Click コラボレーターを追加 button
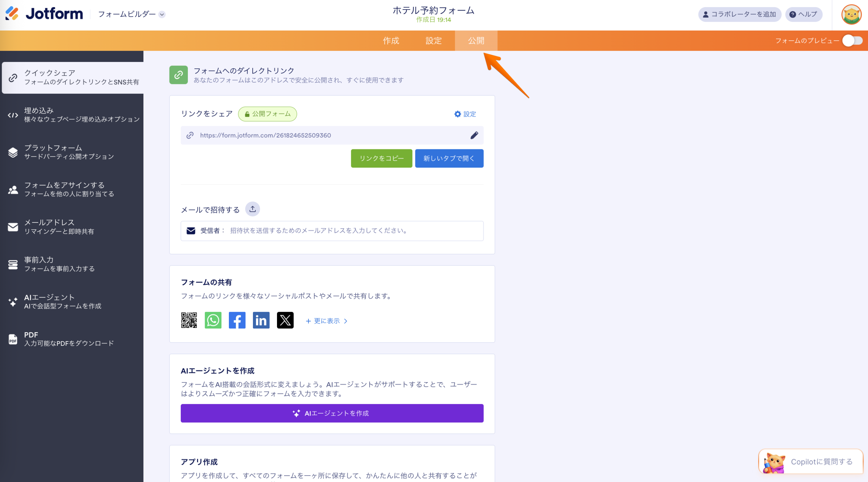868x482 pixels. click(x=739, y=14)
